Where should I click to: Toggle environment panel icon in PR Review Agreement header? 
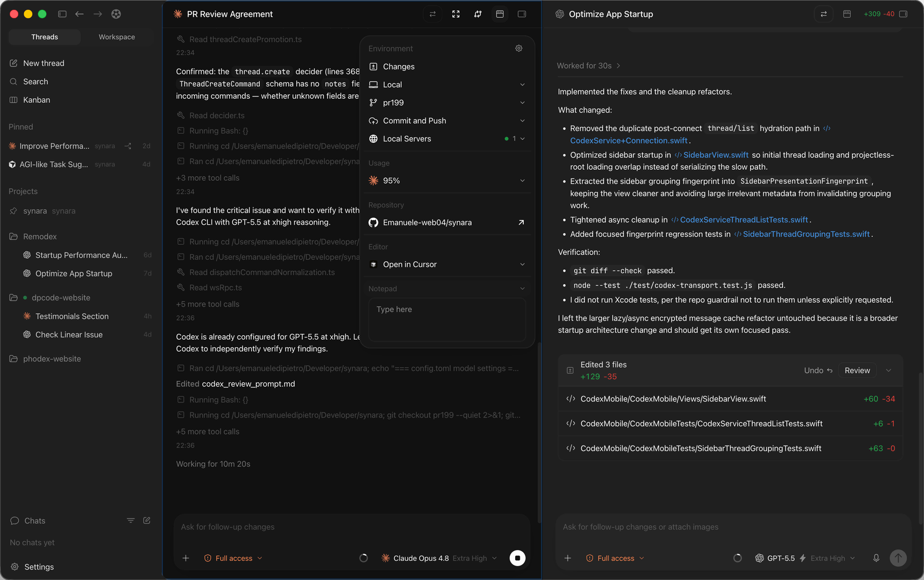point(500,14)
